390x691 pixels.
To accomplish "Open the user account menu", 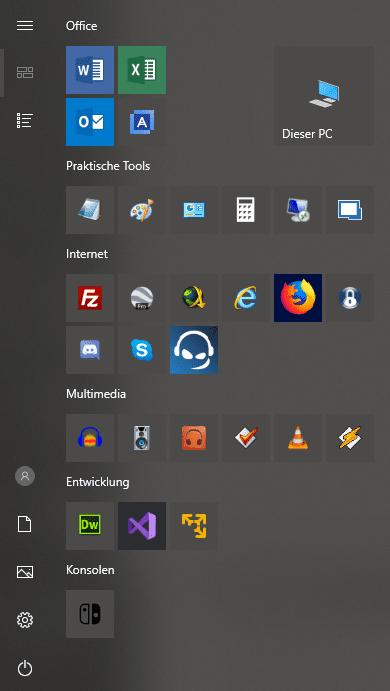I will coord(25,476).
